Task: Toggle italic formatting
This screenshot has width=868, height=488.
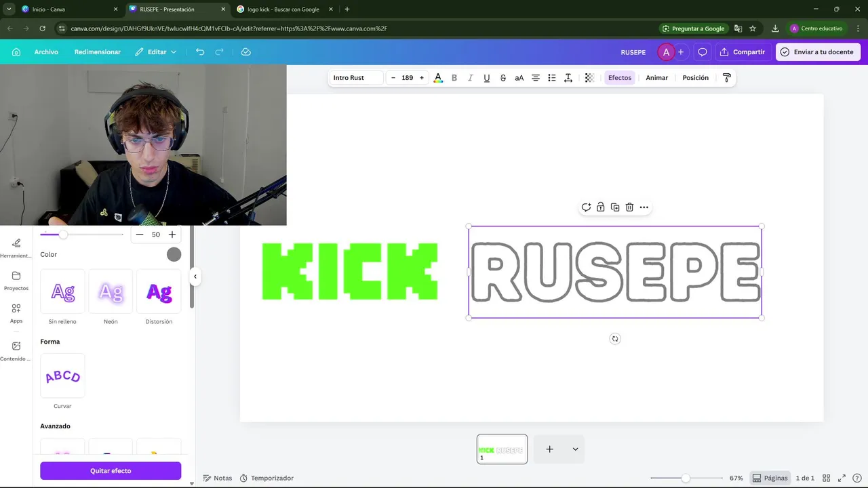Action: coord(471,78)
